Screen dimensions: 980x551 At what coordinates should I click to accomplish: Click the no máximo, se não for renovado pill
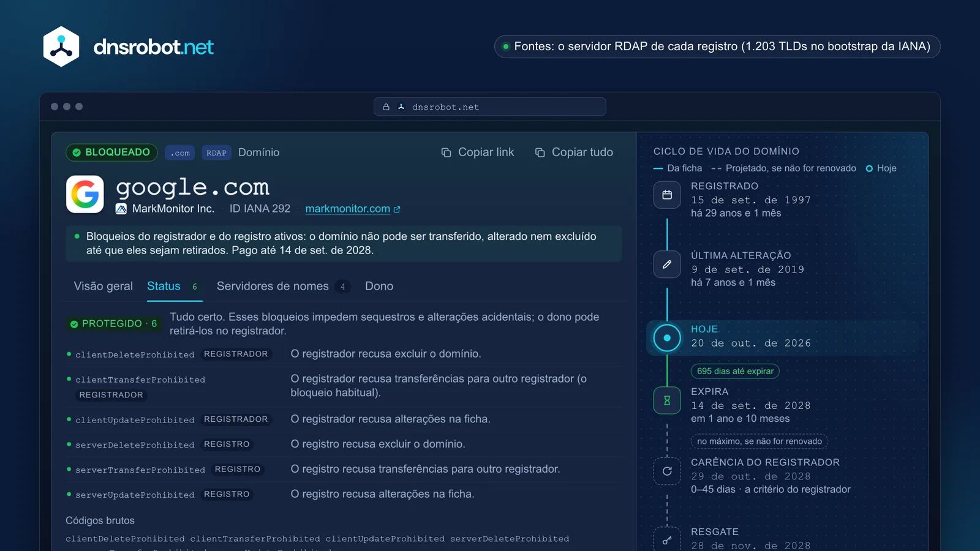tap(759, 441)
